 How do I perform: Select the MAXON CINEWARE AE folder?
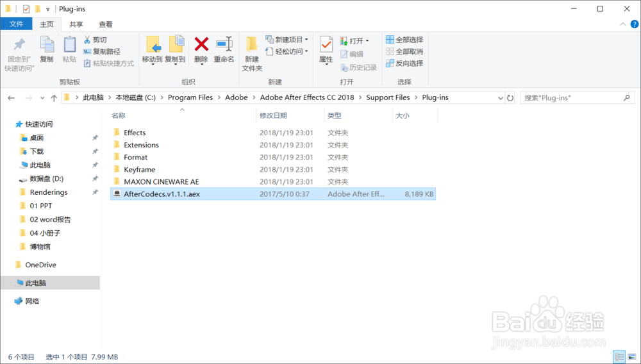(273, 182)
